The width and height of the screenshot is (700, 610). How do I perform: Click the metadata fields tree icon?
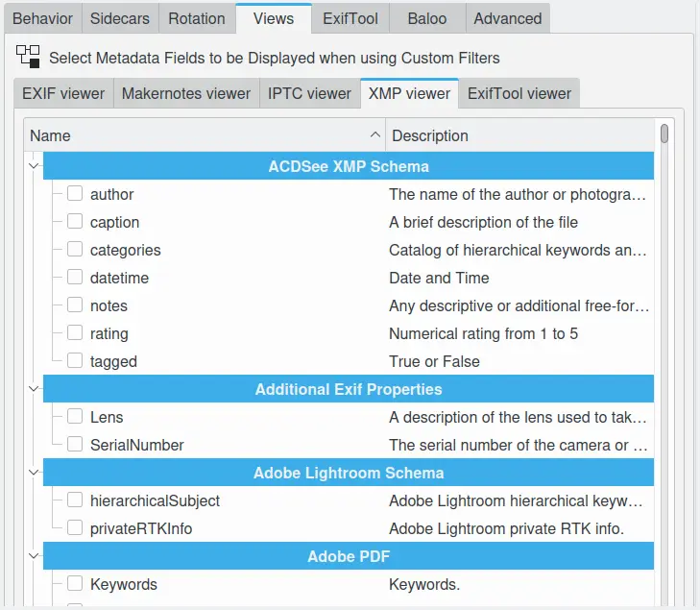pyautogui.click(x=28, y=57)
